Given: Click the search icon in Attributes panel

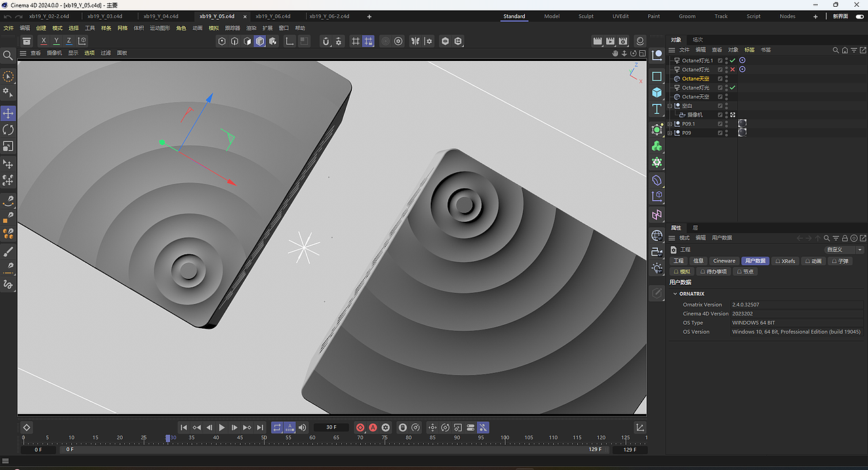Looking at the screenshot, I should (x=827, y=238).
